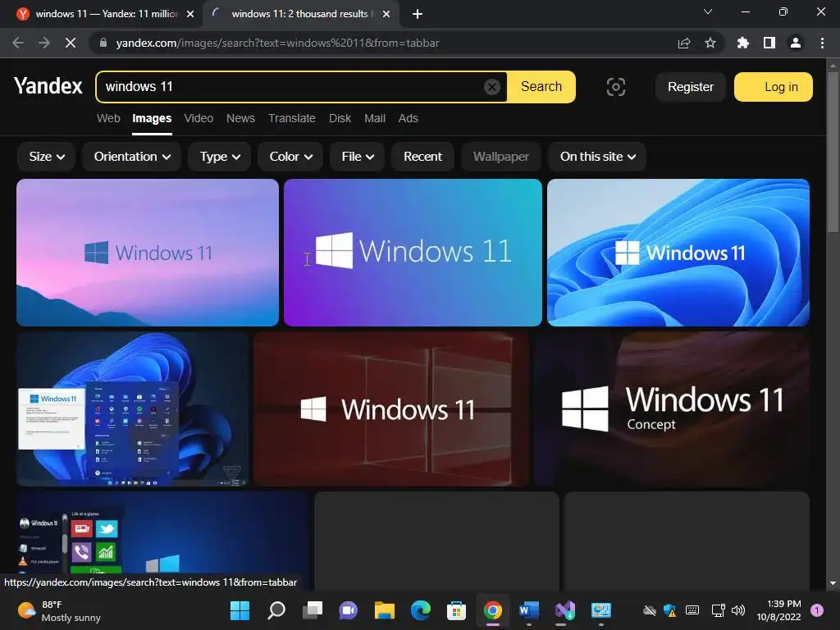Close the second windows 11 tab
The image size is (840, 630).
coord(386,14)
